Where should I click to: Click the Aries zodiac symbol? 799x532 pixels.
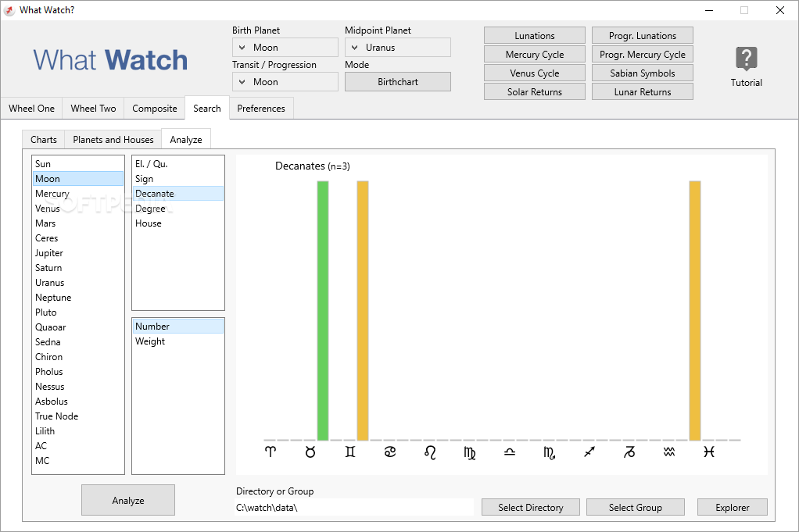click(271, 452)
